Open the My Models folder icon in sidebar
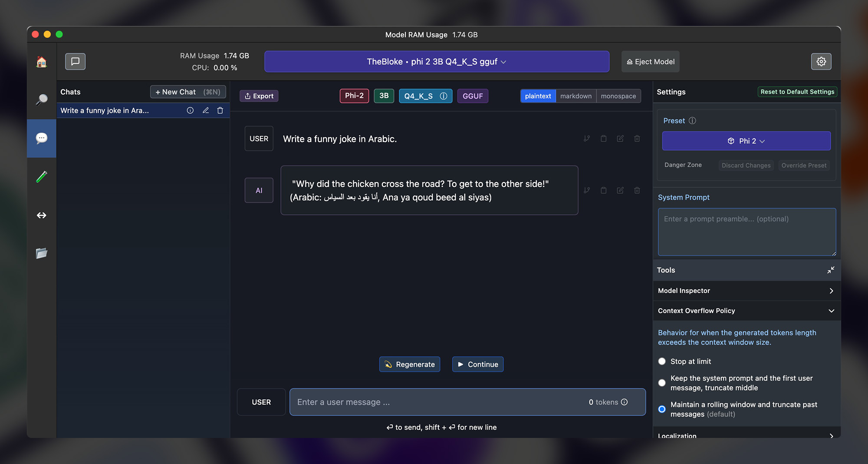This screenshot has width=868, height=464. point(42,253)
